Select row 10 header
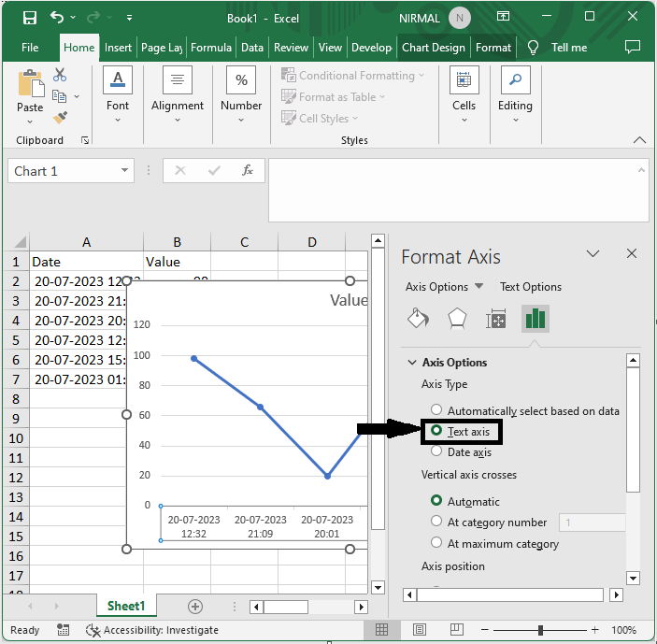This screenshot has width=657, height=644. click(16, 438)
